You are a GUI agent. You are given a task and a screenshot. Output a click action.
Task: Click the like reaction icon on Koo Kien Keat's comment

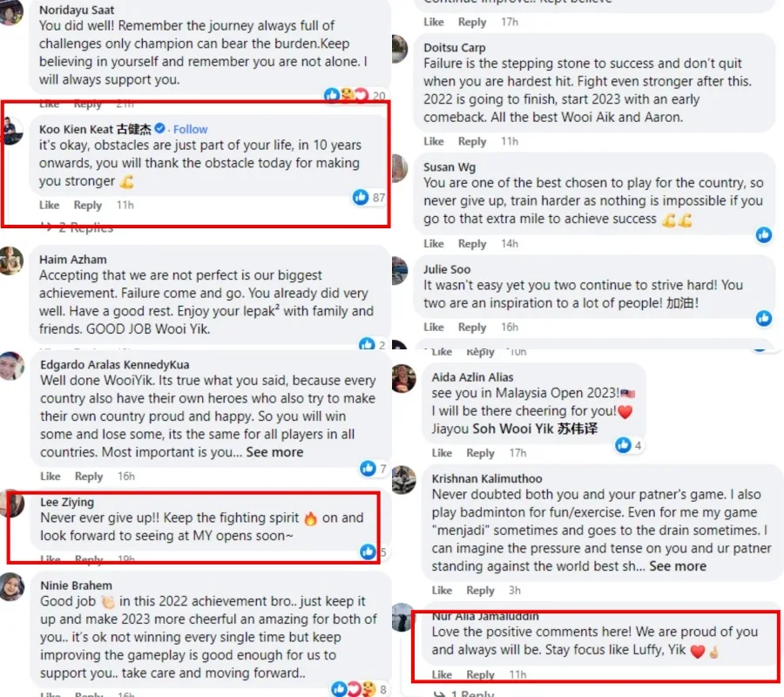click(361, 198)
